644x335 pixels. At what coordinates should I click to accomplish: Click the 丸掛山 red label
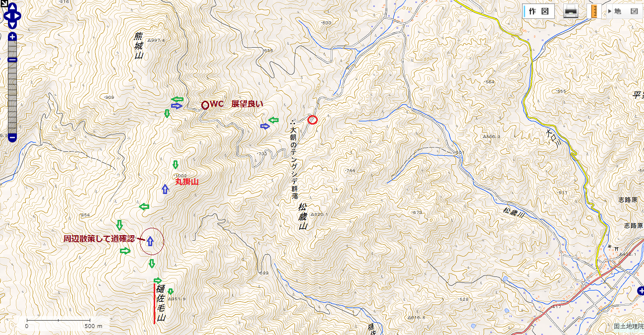click(x=187, y=182)
